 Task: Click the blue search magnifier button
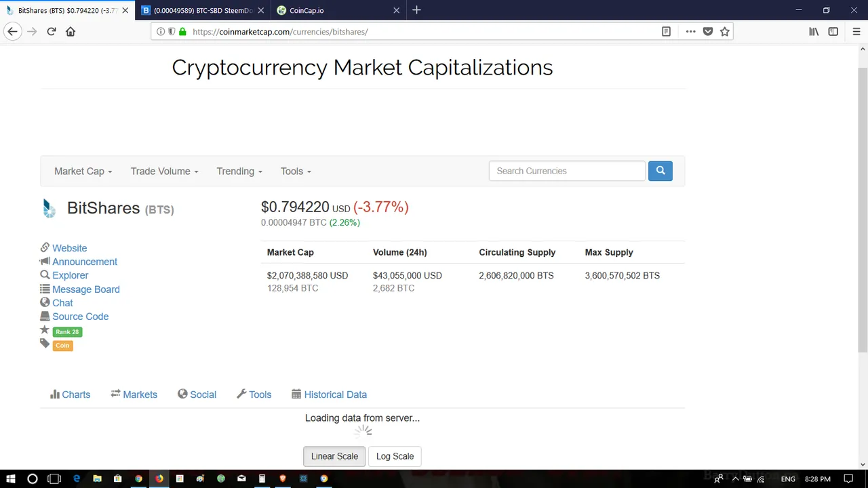pos(660,171)
